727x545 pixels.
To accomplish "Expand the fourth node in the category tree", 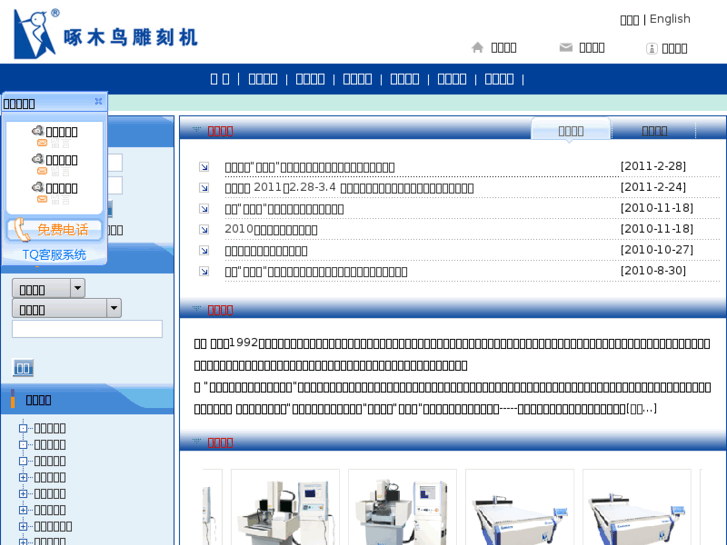I will pos(23,477).
